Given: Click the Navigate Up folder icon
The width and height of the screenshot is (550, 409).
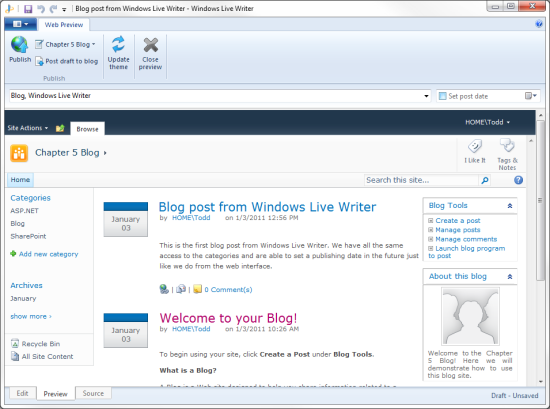Looking at the screenshot, I should coord(60,128).
